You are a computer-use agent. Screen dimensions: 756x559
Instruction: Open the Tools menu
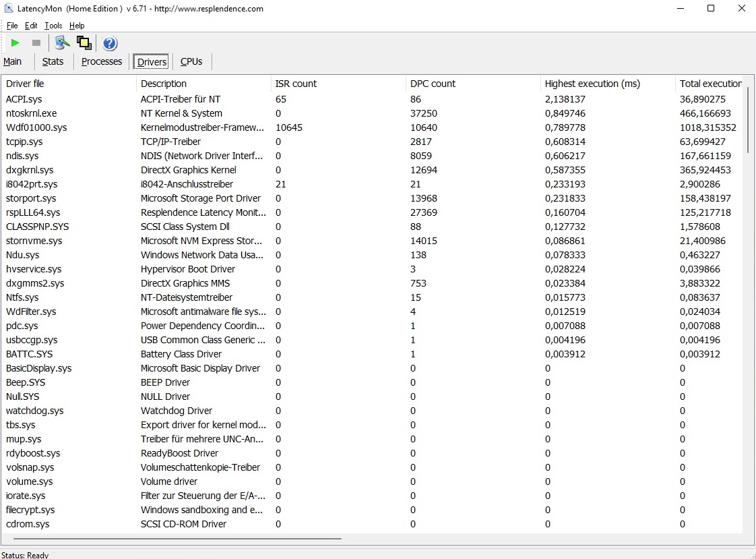click(x=53, y=26)
